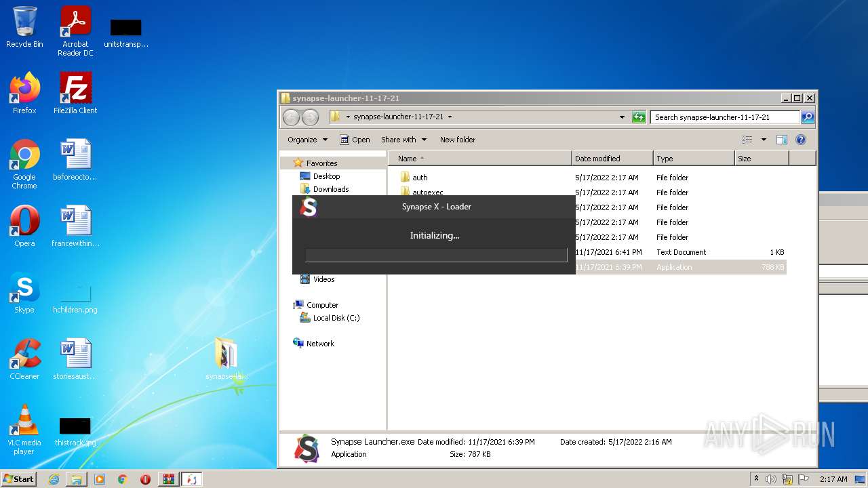Launch CCleaner desktop shortcut

click(24, 359)
